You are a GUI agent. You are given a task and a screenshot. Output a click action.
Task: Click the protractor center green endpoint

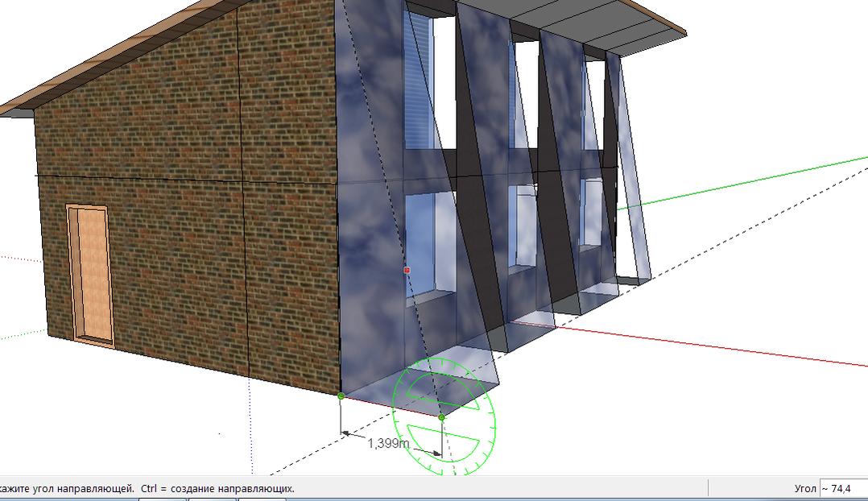tap(441, 417)
